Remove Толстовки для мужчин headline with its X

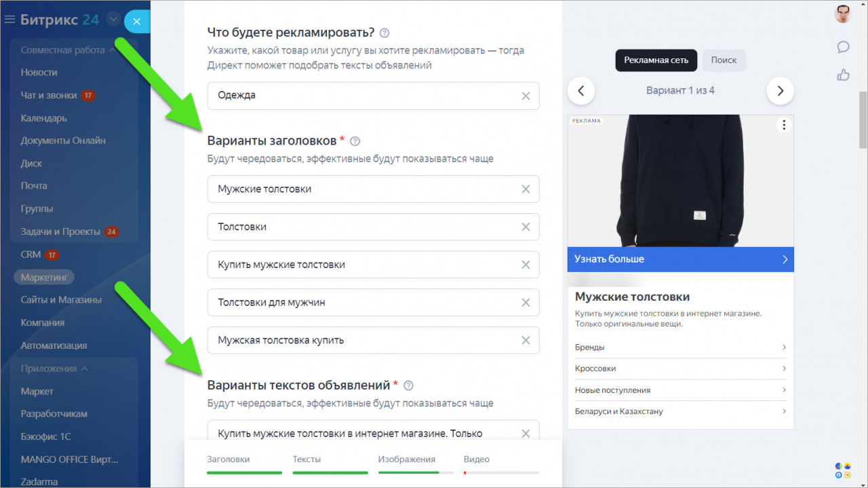(526, 303)
